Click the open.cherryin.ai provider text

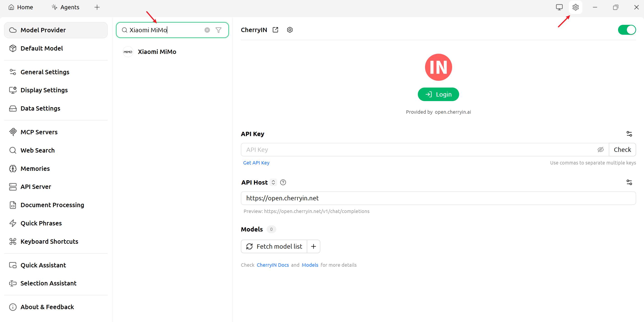coord(453,112)
